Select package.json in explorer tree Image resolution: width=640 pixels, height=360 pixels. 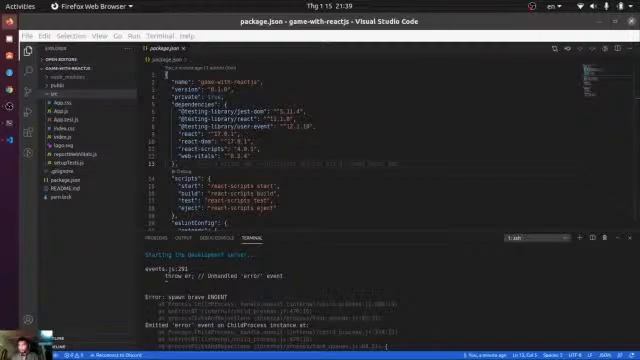(x=65, y=180)
